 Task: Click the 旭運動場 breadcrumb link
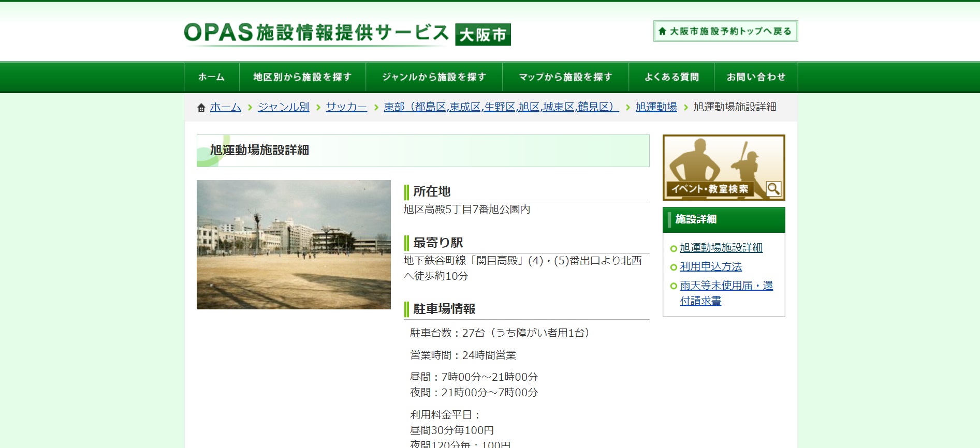(656, 107)
